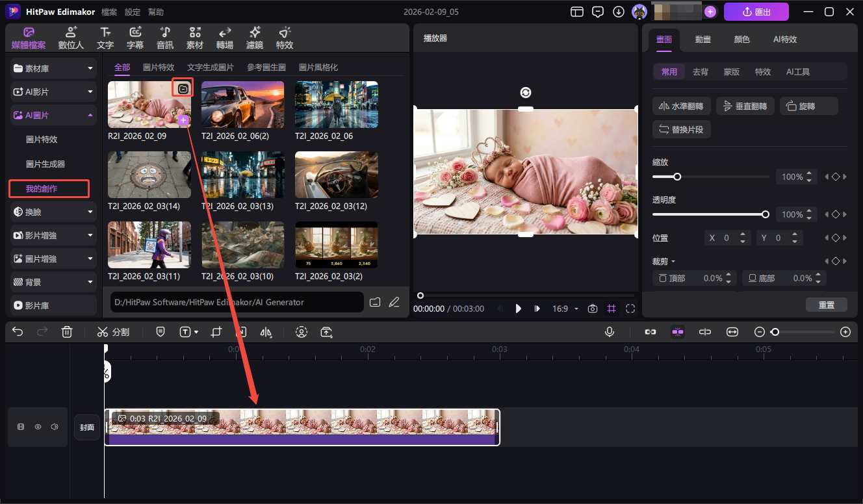863x504 pixels.
Task: Select the 數位人 (Digital Human) feature
Action: (70, 37)
